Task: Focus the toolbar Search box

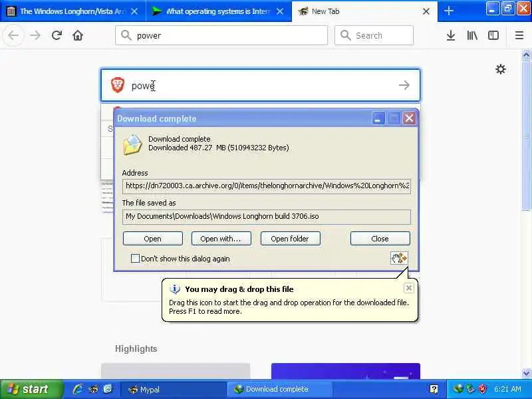Action: tap(374, 35)
